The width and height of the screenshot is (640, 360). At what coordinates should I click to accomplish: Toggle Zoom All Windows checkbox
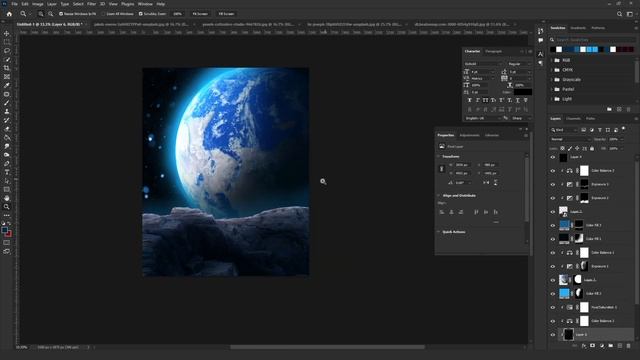(x=104, y=14)
